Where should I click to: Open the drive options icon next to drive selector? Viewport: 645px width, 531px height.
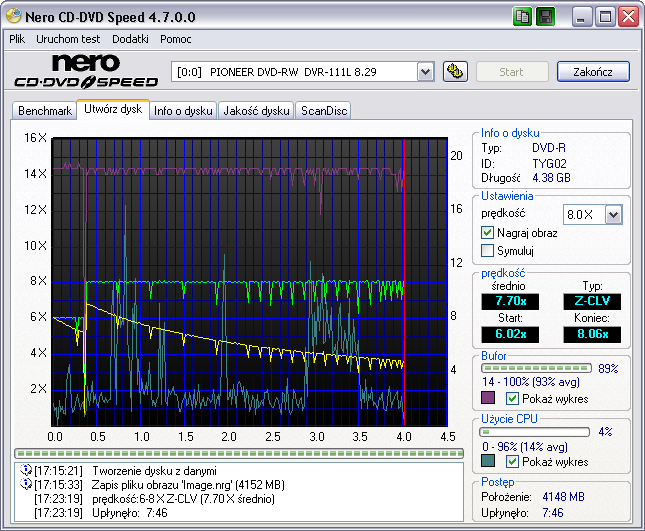pyautogui.click(x=455, y=72)
